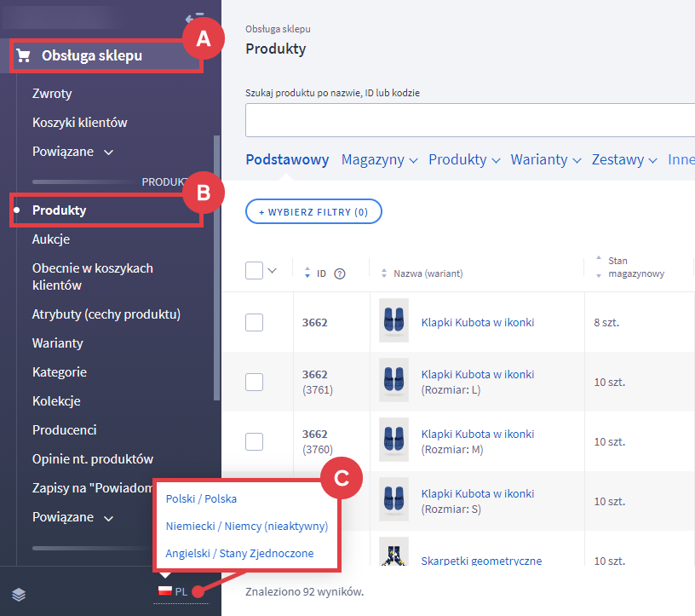Select the checkbox for variant 3761 row
The image size is (695, 616).
[x=254, y=382]
